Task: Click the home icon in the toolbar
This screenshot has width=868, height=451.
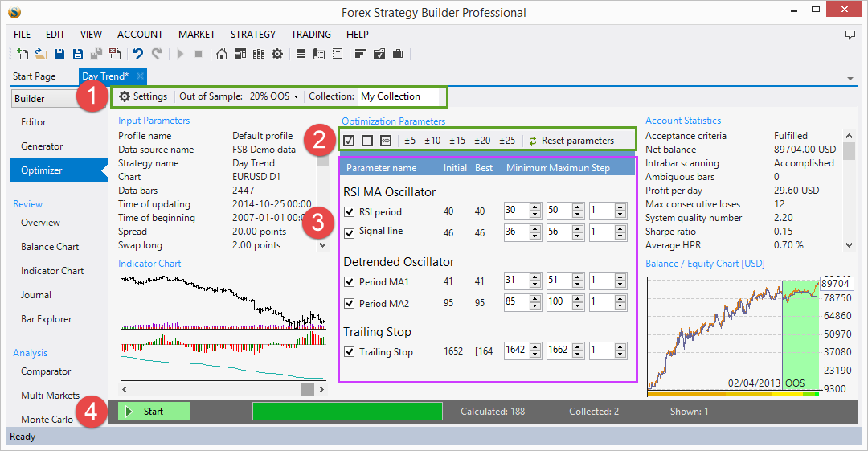Action: point(222,54)
